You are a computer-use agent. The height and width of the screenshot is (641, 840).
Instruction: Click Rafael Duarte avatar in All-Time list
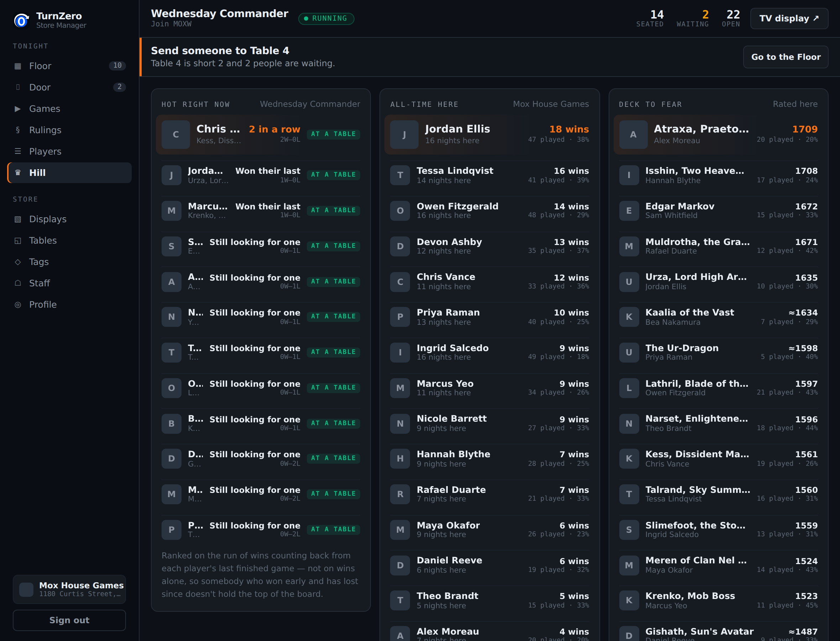pyautogui.click(x=400, y=494)
